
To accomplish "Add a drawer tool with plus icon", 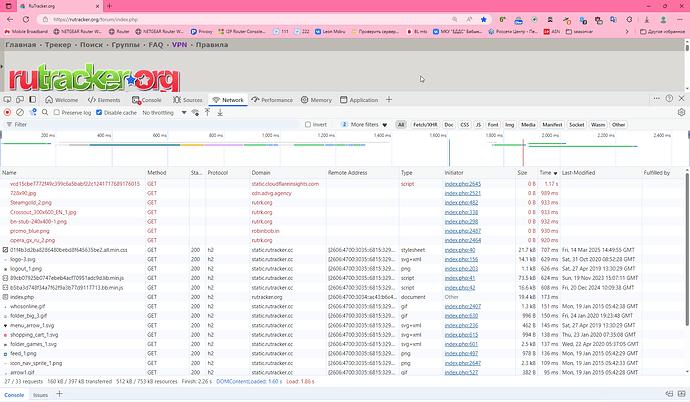I will [x=59, y=394].
